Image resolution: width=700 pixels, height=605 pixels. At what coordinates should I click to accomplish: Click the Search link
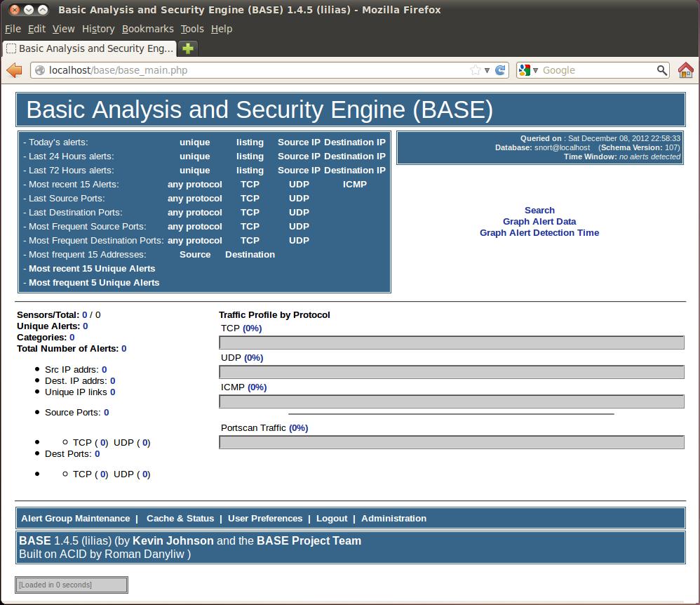pyautogui.click(x=540, y=210)
